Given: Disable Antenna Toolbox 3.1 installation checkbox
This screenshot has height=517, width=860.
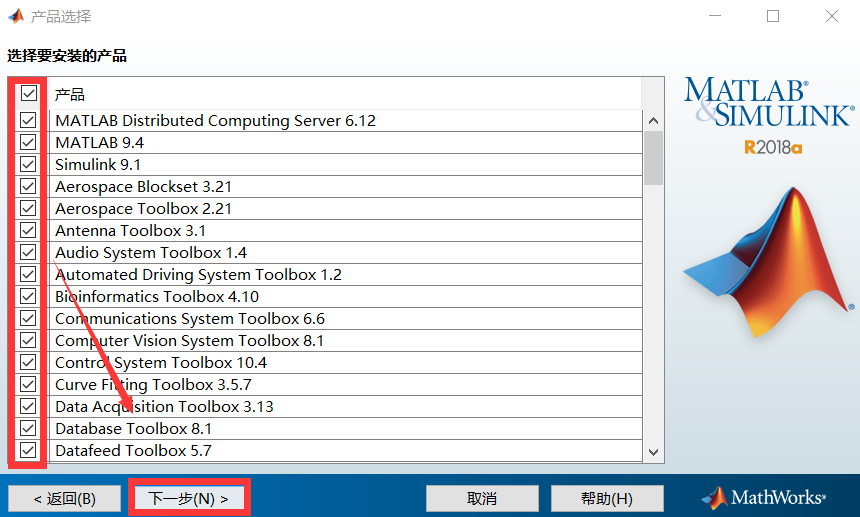Looking at the screenshot, I should (x=28, y=230).
